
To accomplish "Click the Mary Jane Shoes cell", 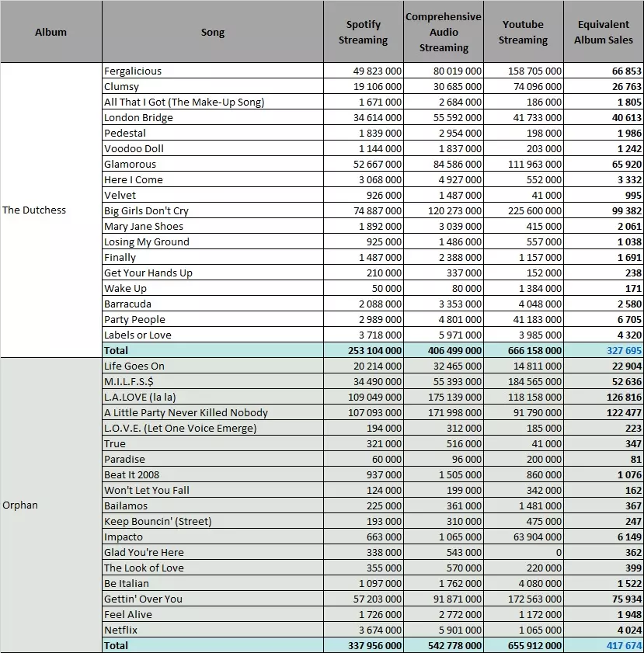I will tap(212, 226).
